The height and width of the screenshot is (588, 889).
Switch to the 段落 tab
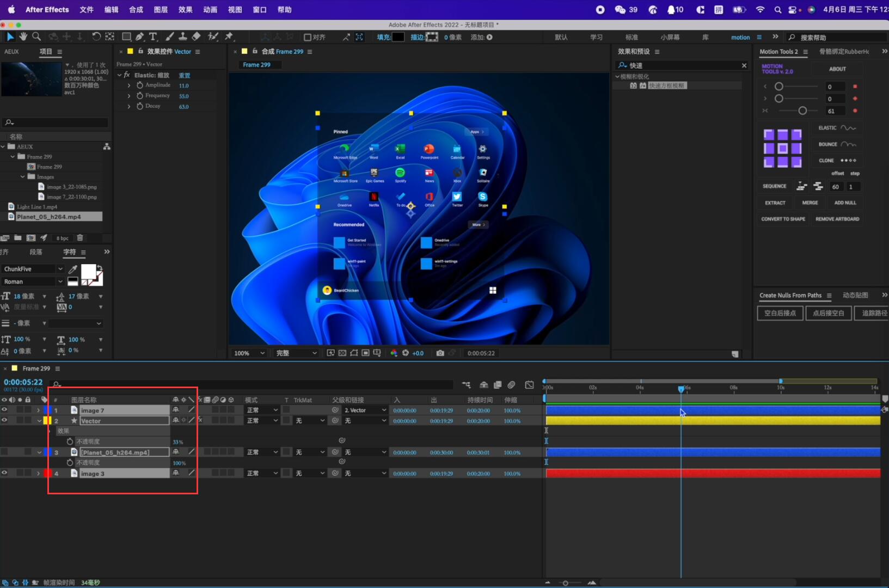pyautogui.click(x=36, y=252)
